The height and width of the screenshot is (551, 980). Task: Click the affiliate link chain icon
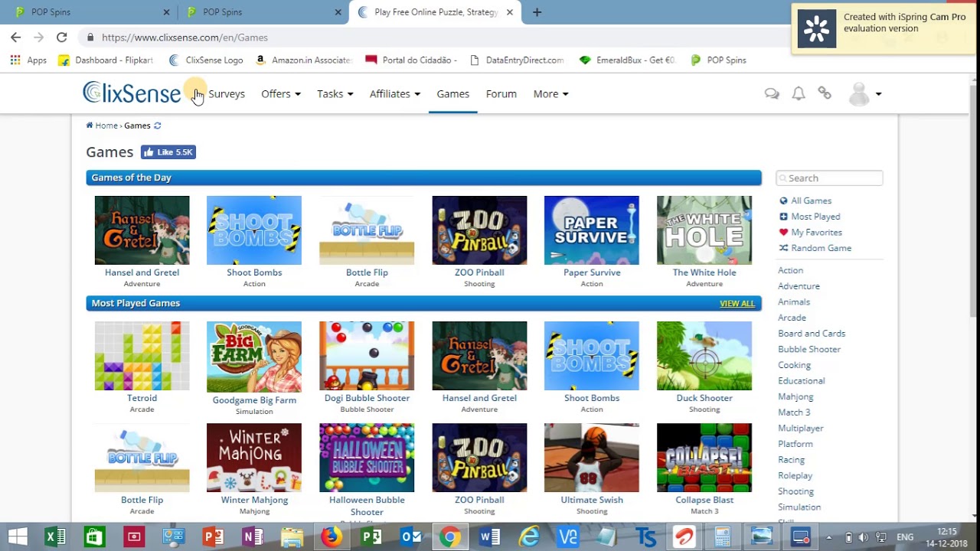[x=825, y=93]
